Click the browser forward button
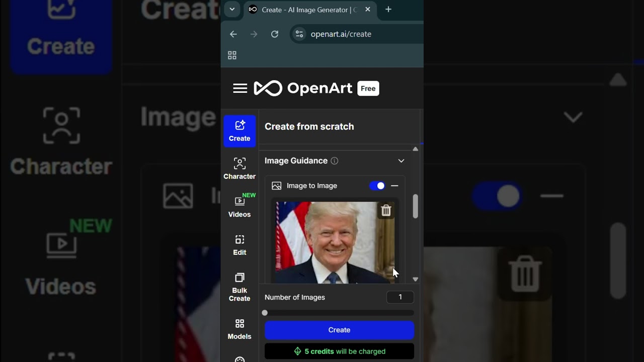644x362 pixels. pos(254,34)
